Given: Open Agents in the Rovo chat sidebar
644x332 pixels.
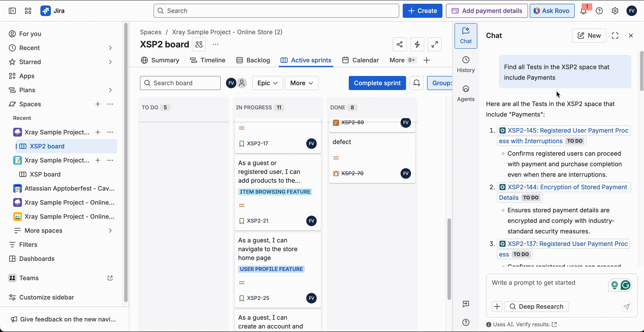Looking at the screenshot, I should [x=465, y=93].
